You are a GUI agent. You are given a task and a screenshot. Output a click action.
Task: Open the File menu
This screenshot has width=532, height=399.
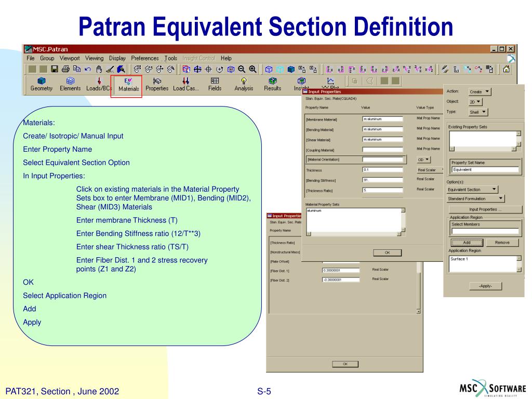click(x=31, y=58)
